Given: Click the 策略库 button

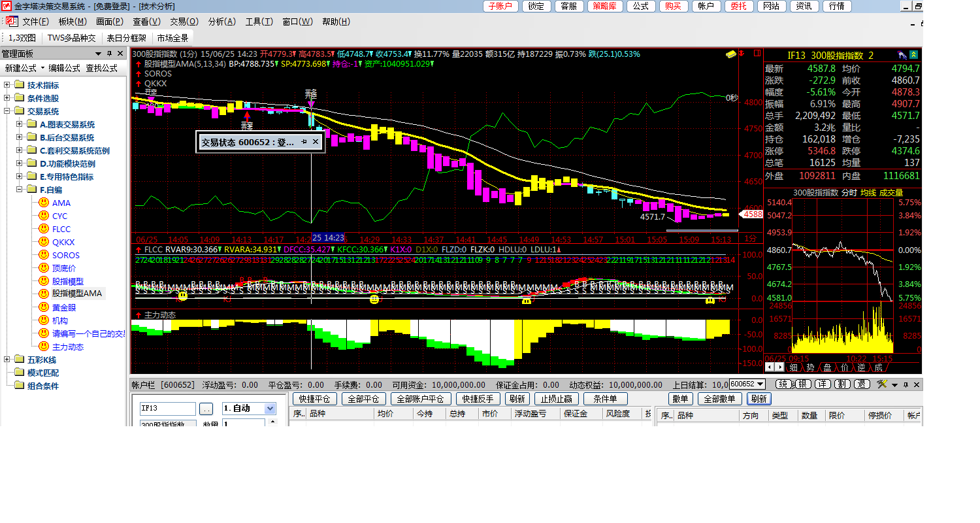Looking at the screenshot, I should (605, 6).
